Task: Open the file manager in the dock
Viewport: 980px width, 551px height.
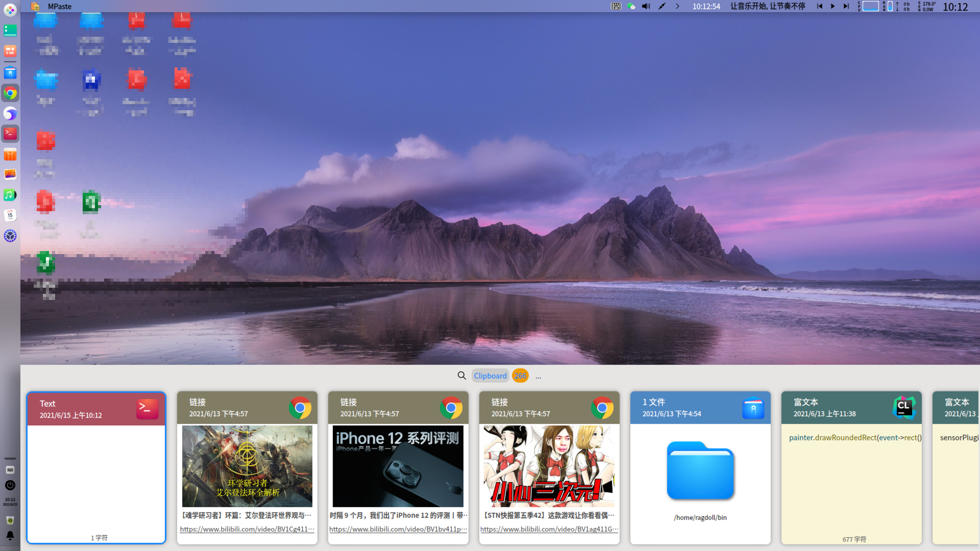Action: [x=10, y=72]
